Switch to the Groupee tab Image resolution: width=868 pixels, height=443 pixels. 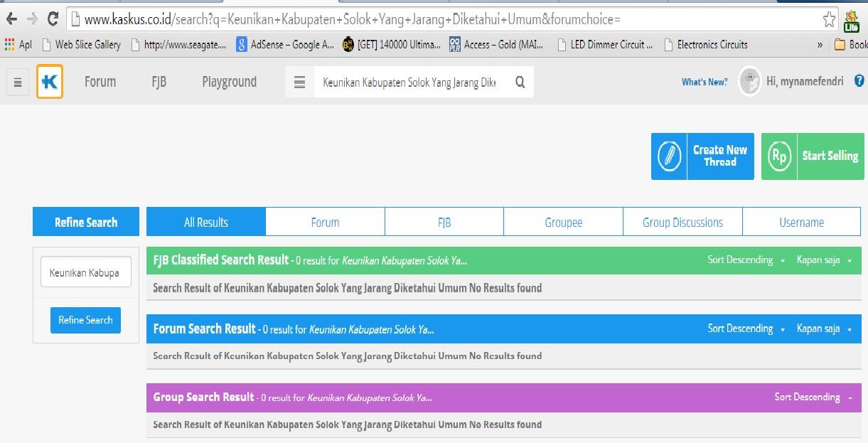[x=563, y=223]
